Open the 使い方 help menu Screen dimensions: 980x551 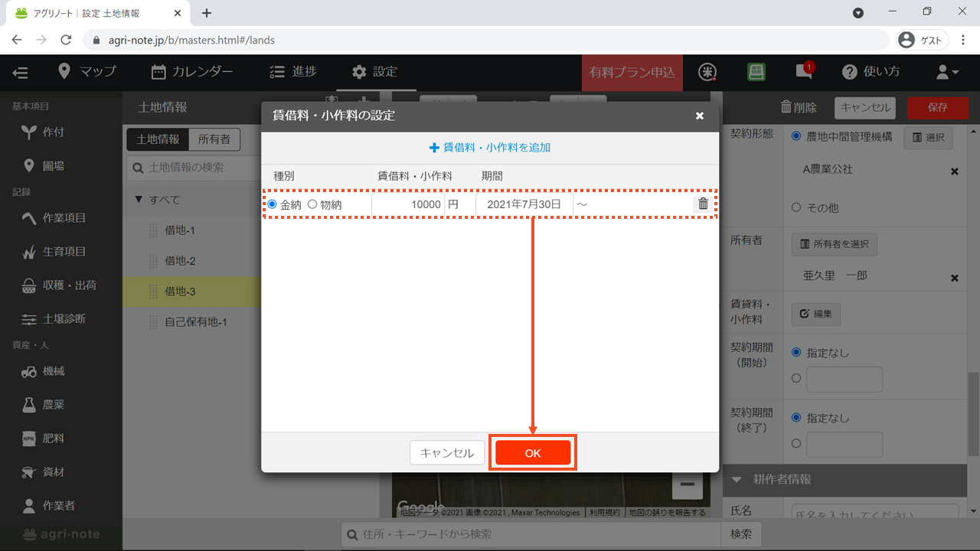coord(871,72)
